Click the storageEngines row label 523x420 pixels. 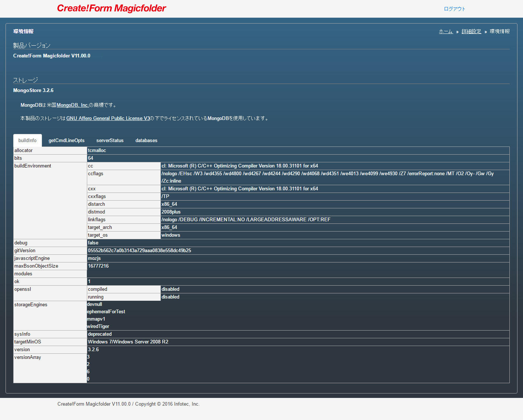50,315
